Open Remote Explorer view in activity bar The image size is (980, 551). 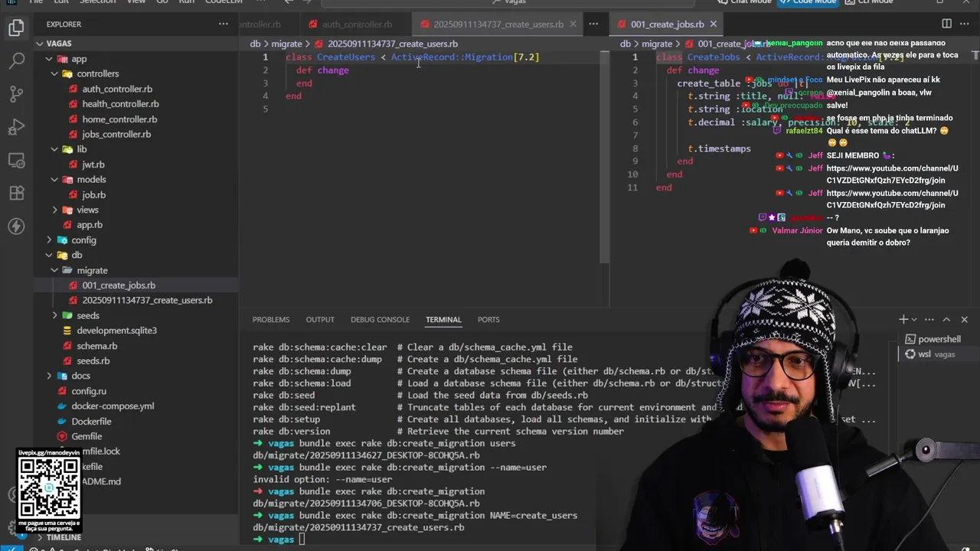[16, 160]
